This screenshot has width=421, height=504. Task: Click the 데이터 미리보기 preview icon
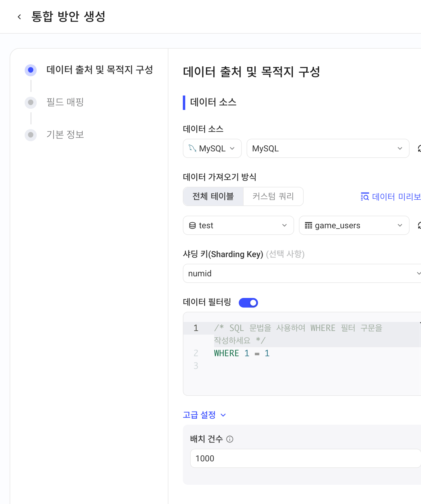tap(365, 196)
